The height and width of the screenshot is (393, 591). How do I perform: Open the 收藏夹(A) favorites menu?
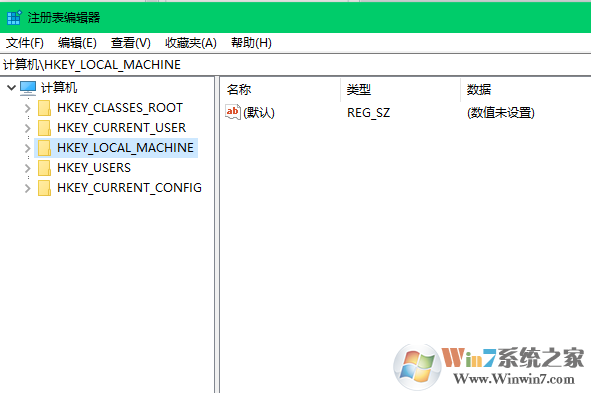pyautogui.click(x=191, y=43)
